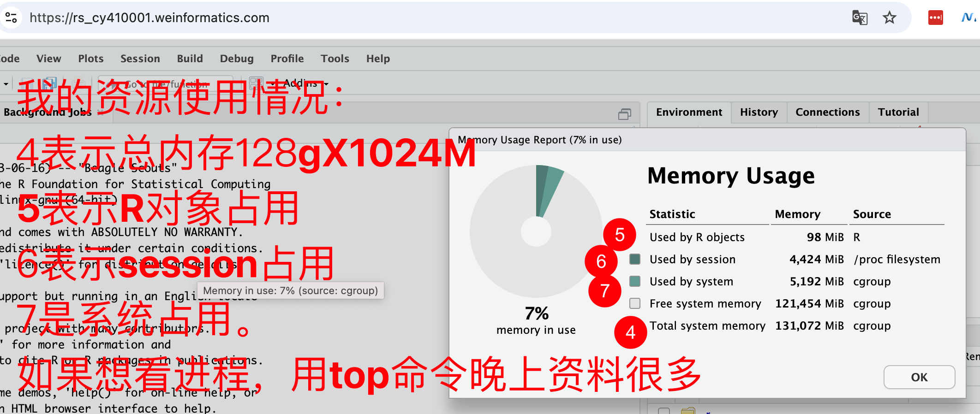This screenshot has width=980, height=414.
Task: Maximize the Background Jobs pane
Action: pyautogui.click(x=624, y=114)
